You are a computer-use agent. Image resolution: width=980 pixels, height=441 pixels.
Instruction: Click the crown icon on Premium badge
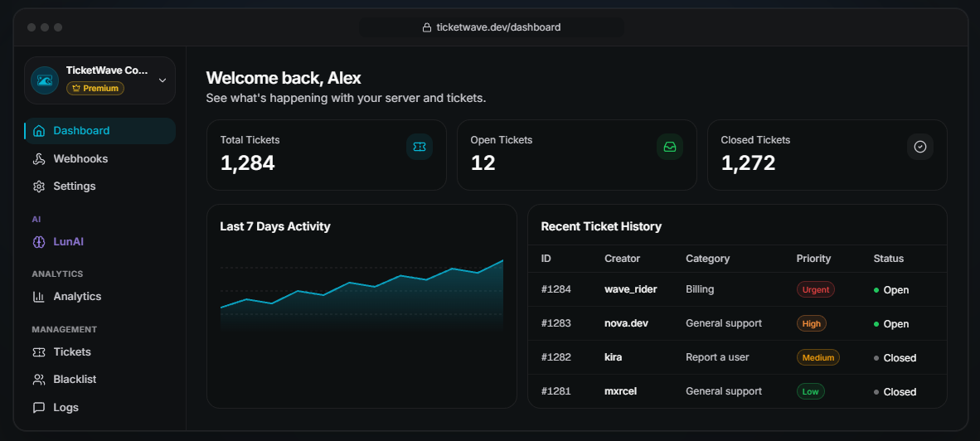(x=76, y=89)
